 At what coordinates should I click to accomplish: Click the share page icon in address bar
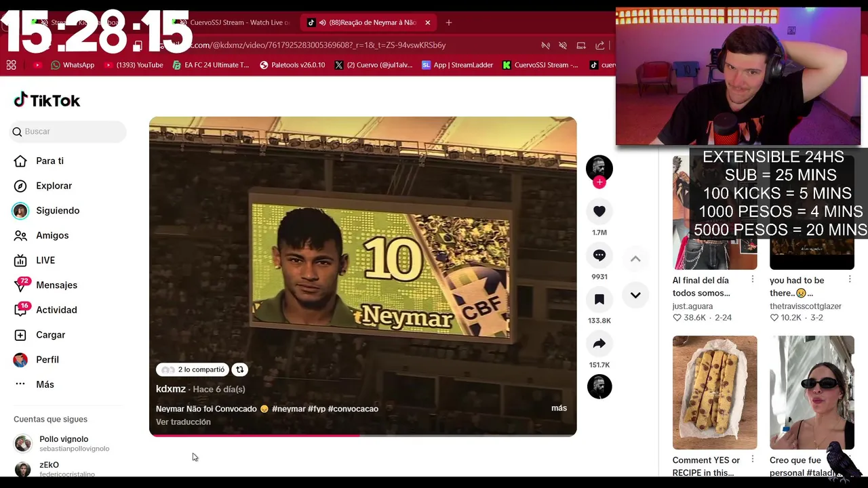pos(599,45)
